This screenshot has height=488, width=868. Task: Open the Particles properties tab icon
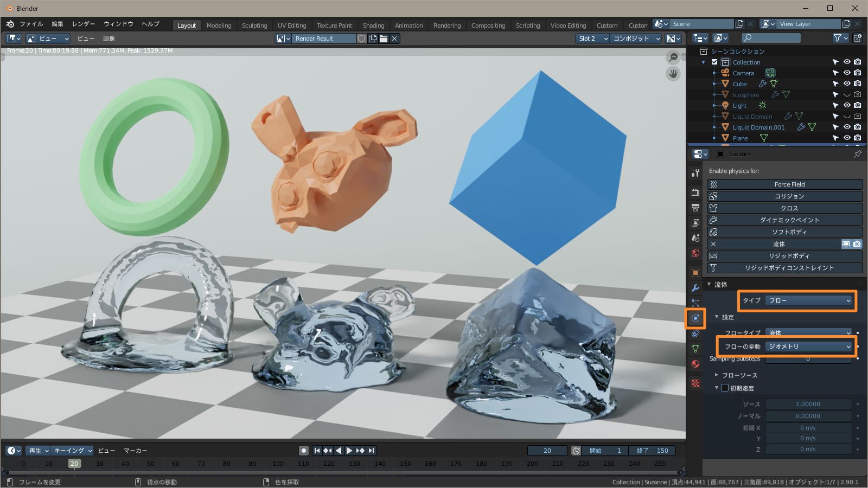pos(695,303)
